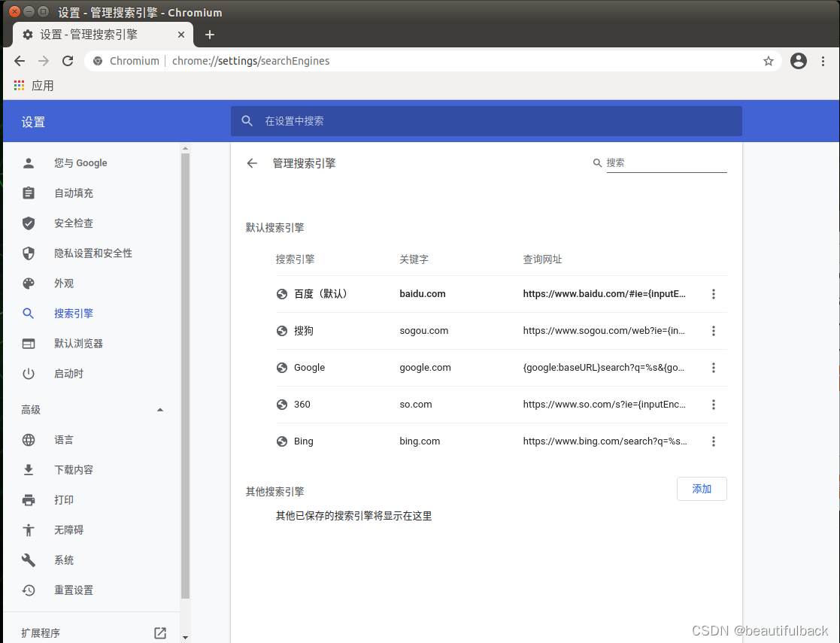Click the person icon for 您与 Google
Image resolution: width=840 pixels, height=643 pixels.
click(29, 163)
